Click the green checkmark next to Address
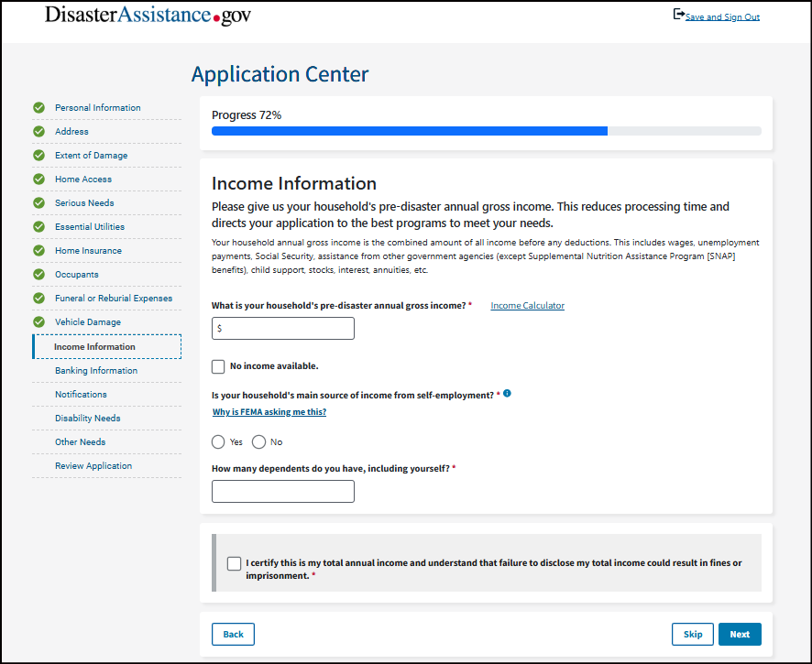Image resolution: width=812 pixels, height=664 pixels. pos(38,131)
